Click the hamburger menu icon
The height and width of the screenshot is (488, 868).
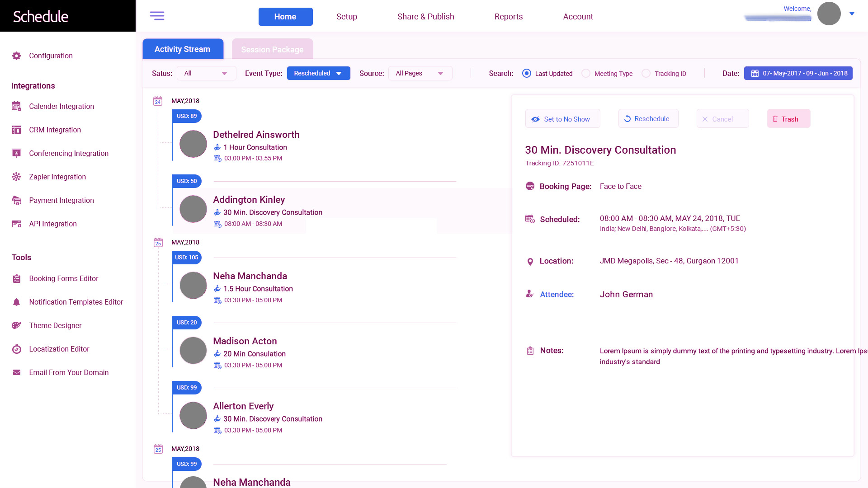(x=157, y=16)
